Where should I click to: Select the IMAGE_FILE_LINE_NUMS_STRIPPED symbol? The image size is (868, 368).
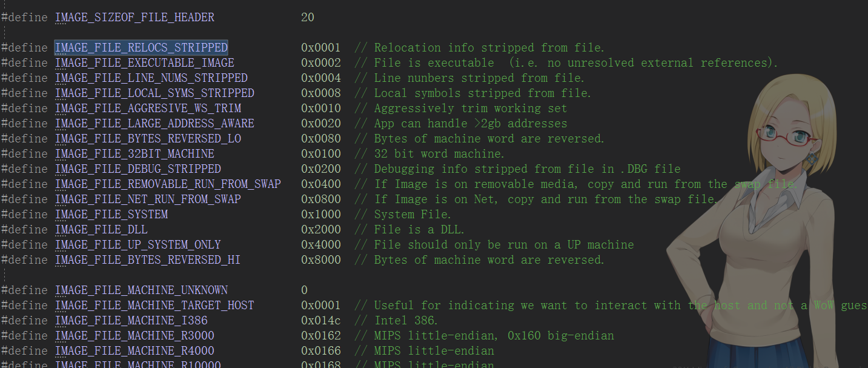click(x=151, y=78)
